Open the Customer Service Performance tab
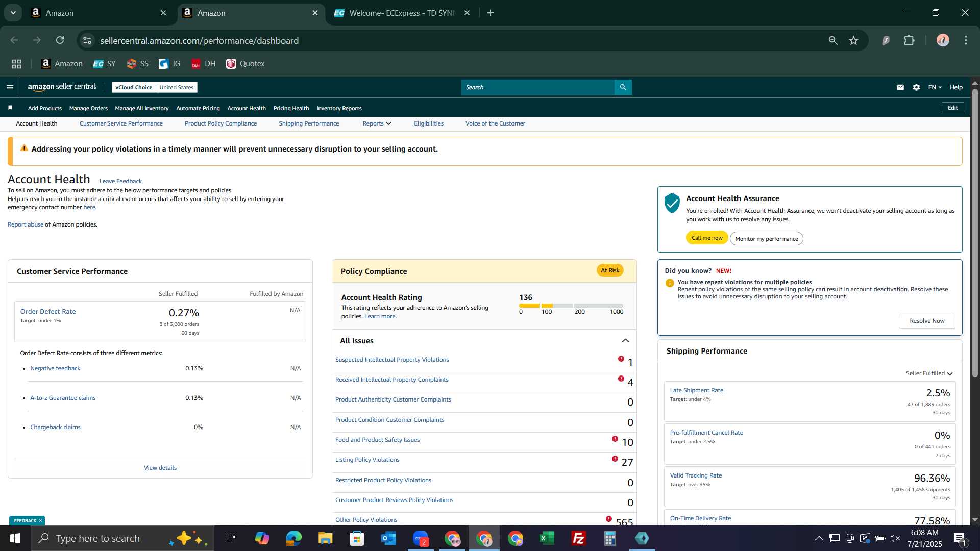Image resolution: width=980 pixels, height=551 pixels. (121, 123)
